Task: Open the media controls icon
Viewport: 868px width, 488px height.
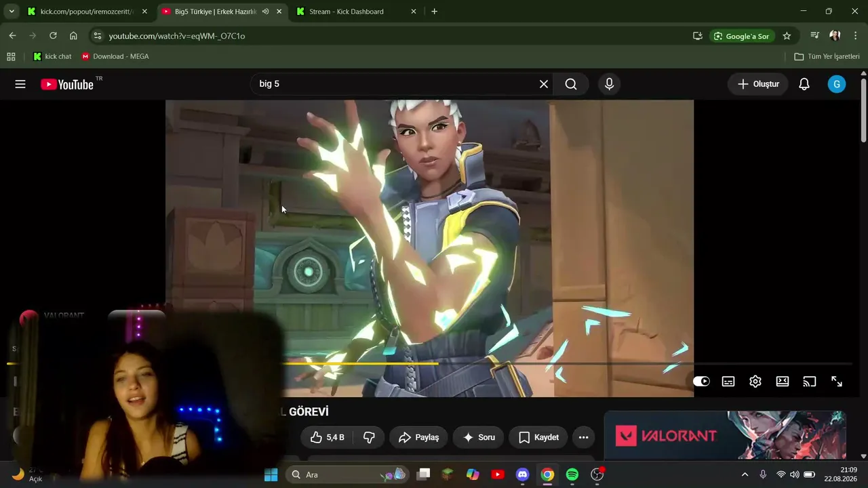Action: [x=815, y=36]
